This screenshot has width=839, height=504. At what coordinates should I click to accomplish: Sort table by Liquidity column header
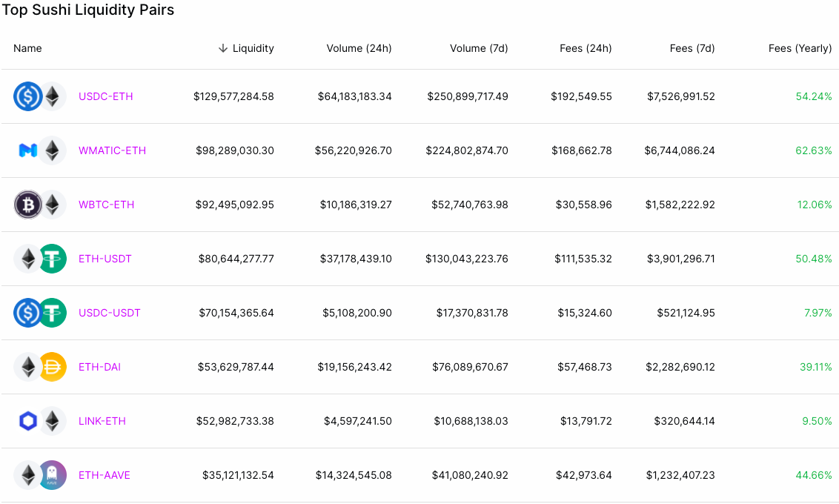point(253,48)
